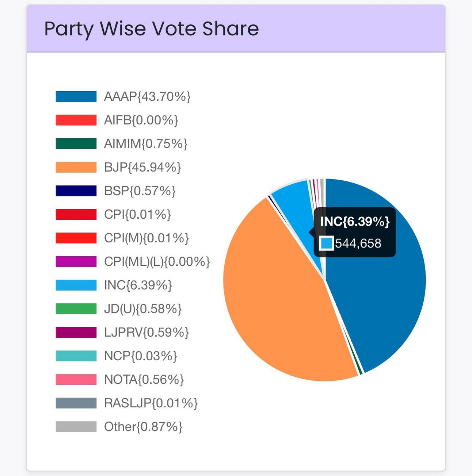Click the RASLJP{0.01%} legend label
Image resolution: width=472 pixels, height=476 pixels.
click(151, 403)
